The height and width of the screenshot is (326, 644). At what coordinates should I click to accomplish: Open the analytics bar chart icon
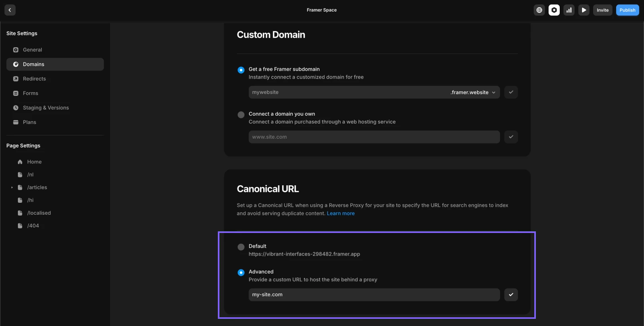click(569, 10)
